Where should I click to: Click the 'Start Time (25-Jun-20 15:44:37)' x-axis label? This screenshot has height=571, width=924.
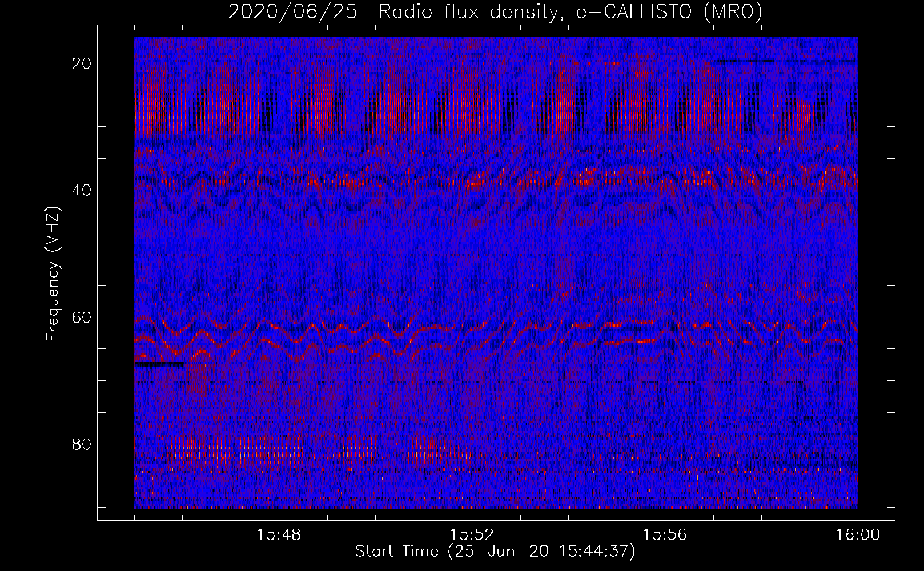coord(495,552)
